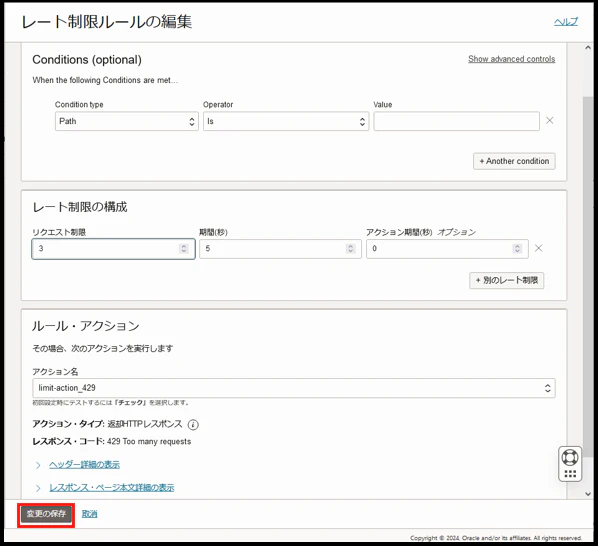598x546 pixels.
Task: Click into the condition Value input field
Action: [x=457, y=121]
